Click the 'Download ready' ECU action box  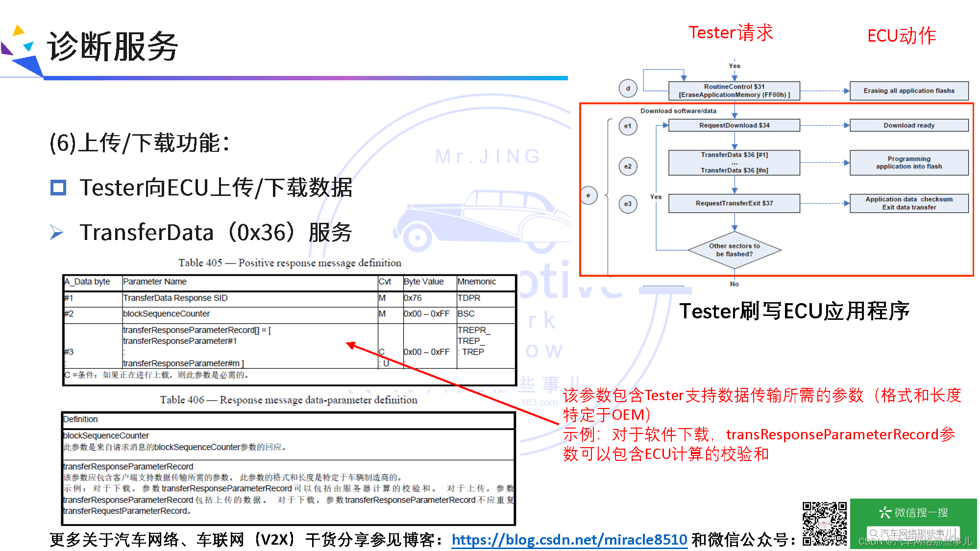click(909, 125)
